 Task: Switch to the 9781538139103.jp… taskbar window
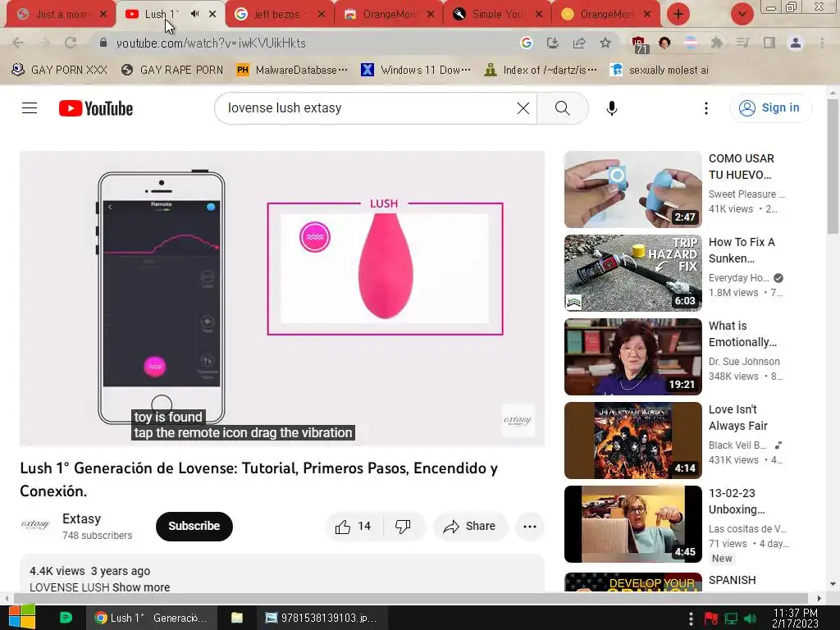pos(322,618)
